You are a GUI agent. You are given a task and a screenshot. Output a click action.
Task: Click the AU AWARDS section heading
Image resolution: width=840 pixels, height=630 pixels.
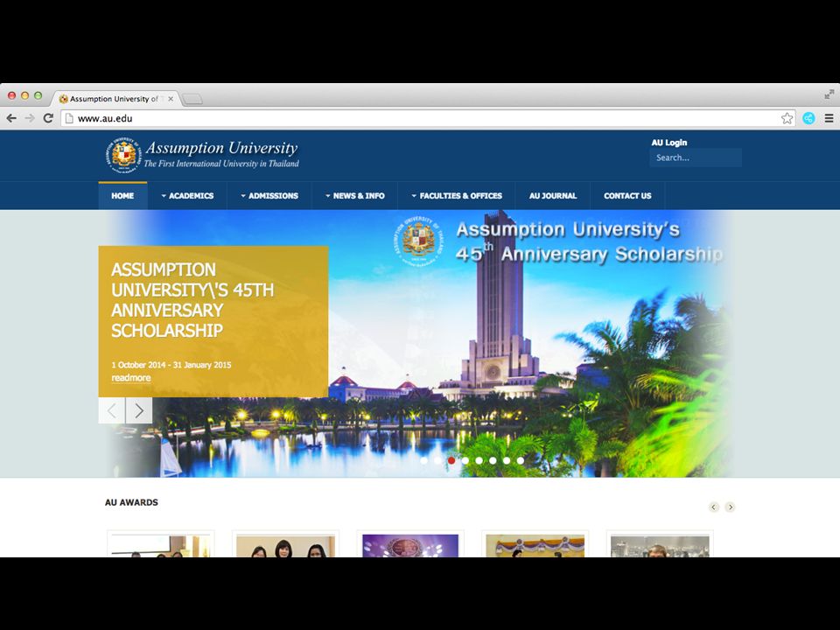pyautogui.click(x=132, y=502)
